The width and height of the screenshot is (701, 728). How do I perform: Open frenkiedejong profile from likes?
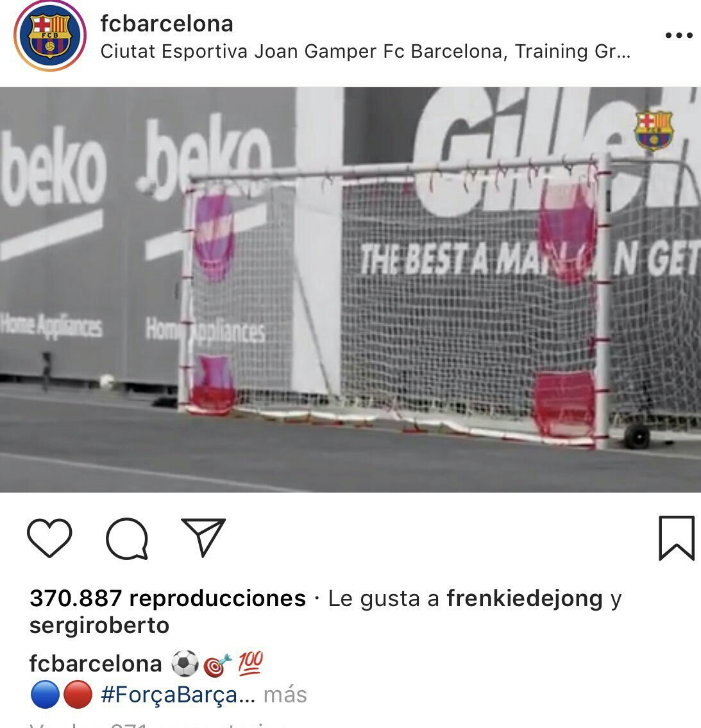click(x=525, y=598)
